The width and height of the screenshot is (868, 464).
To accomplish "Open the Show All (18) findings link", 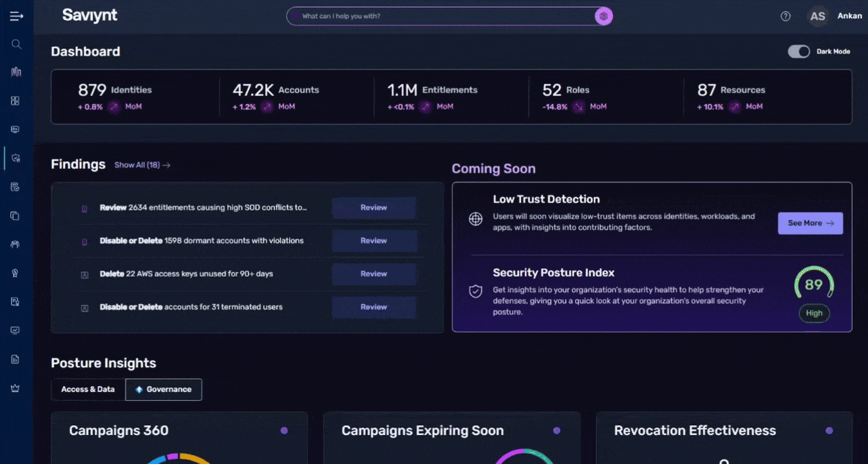I will 142,165.
